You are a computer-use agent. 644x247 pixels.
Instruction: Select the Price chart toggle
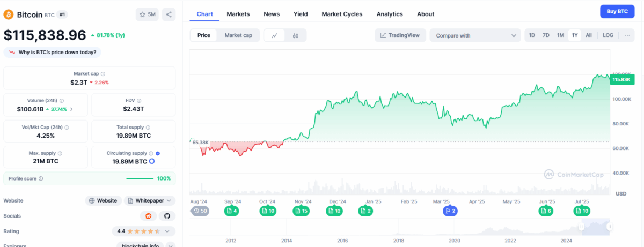coord(204,35)
